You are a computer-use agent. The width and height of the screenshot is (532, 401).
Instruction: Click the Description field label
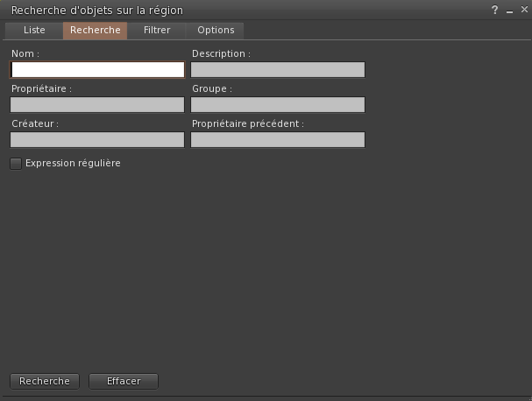pyautogui.click(x=221, y=54)
